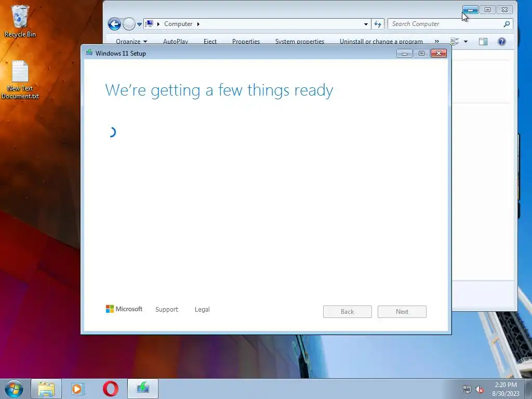The height and width of the screenshot is (399, 532).
Task: Select New Text Document.txt on desktop
Action: click(20, 79)
